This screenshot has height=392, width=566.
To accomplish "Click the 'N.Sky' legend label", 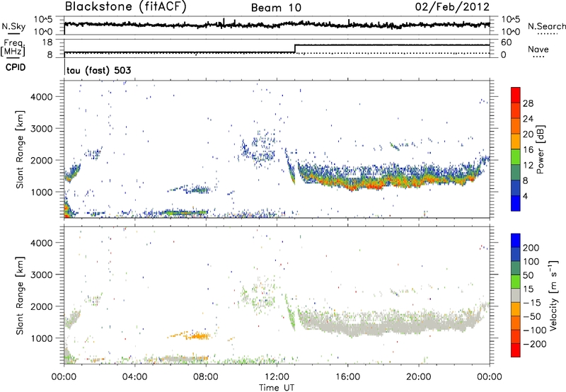I will tap(13, 26).
